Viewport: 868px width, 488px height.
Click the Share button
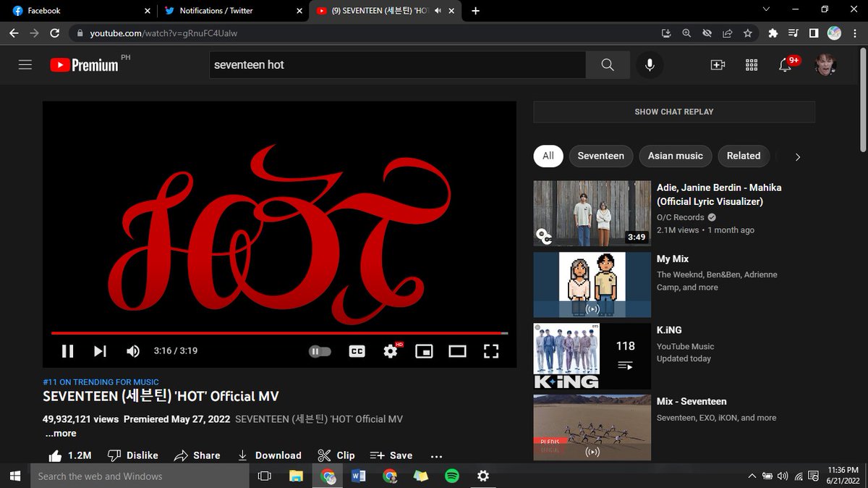[197, 455]
